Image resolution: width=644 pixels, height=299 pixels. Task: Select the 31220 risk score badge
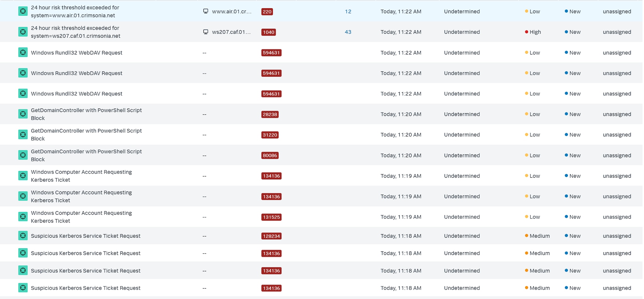point(270,135)
